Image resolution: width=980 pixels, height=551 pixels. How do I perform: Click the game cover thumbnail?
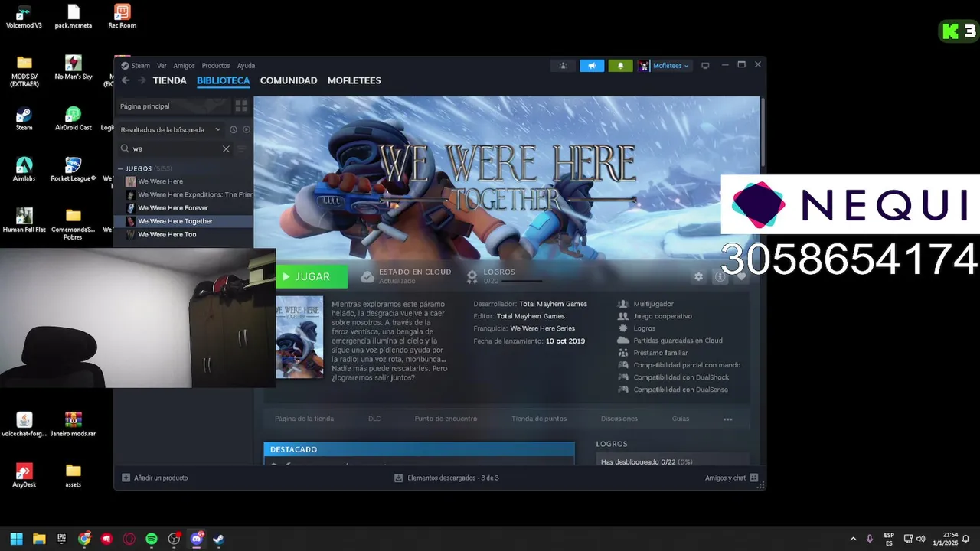pyautogui.click(x=299, y=337)
